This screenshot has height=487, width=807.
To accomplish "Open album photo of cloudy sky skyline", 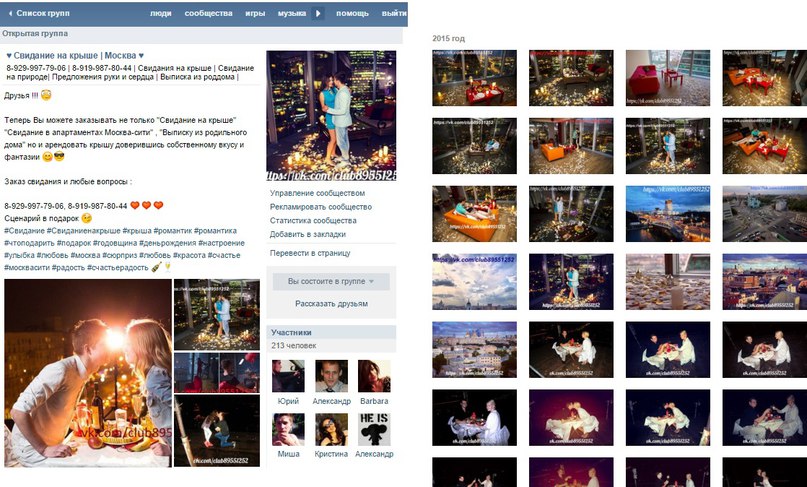I will 475,282.
